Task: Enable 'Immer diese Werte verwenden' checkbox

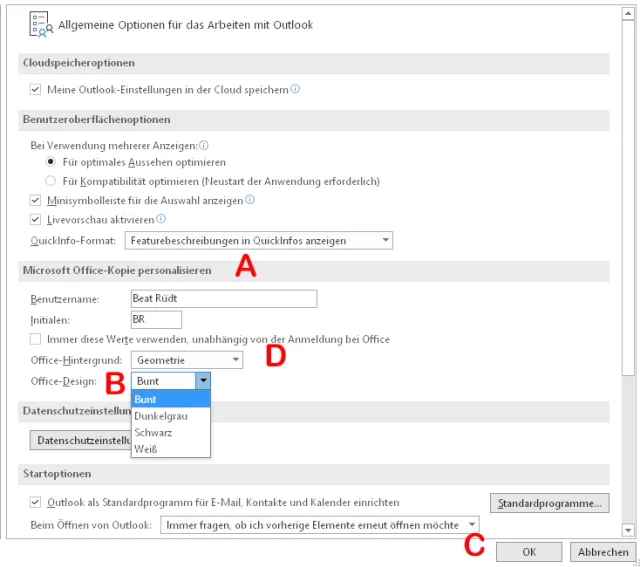Action: tap(36, 339)
